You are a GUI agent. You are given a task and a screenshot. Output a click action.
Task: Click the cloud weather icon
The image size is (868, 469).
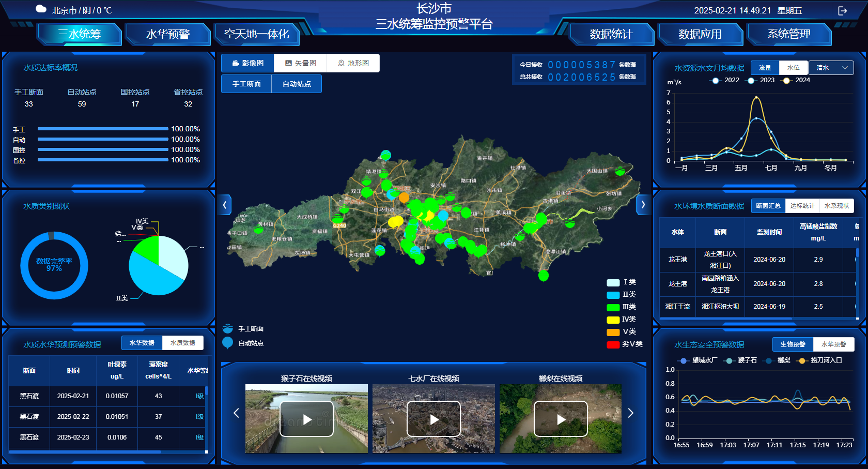tap(41, 9)
